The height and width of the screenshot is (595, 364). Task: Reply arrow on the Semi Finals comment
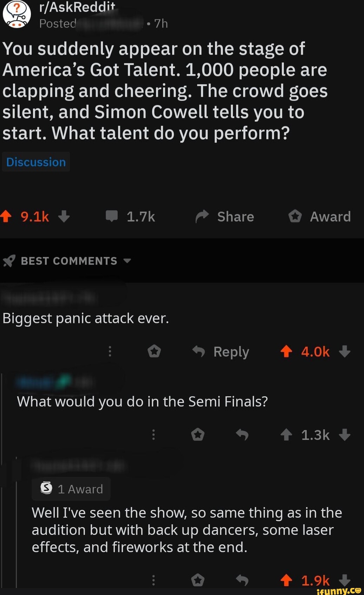click(x=242, y=435)
